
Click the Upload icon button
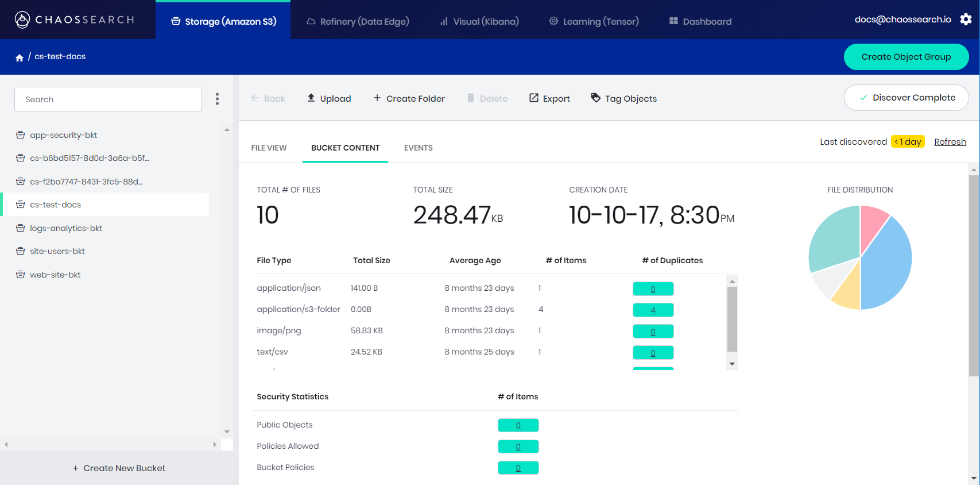point(311,98)
